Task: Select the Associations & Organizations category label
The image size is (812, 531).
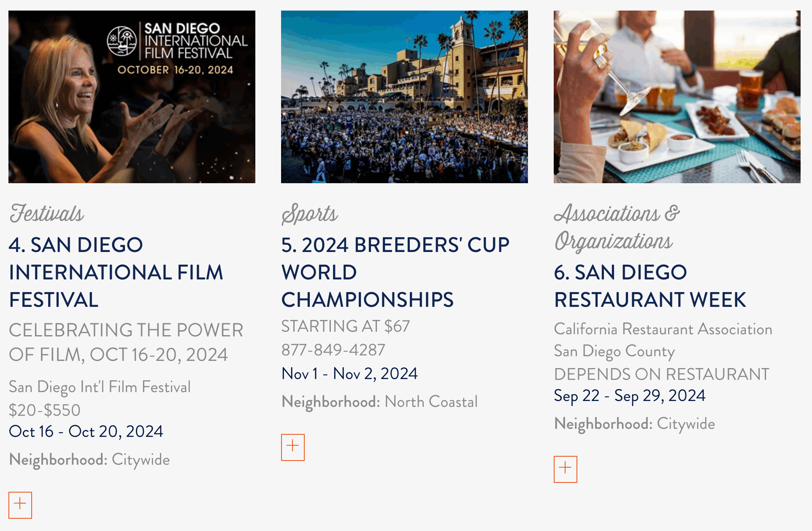Action: point(617,227)
